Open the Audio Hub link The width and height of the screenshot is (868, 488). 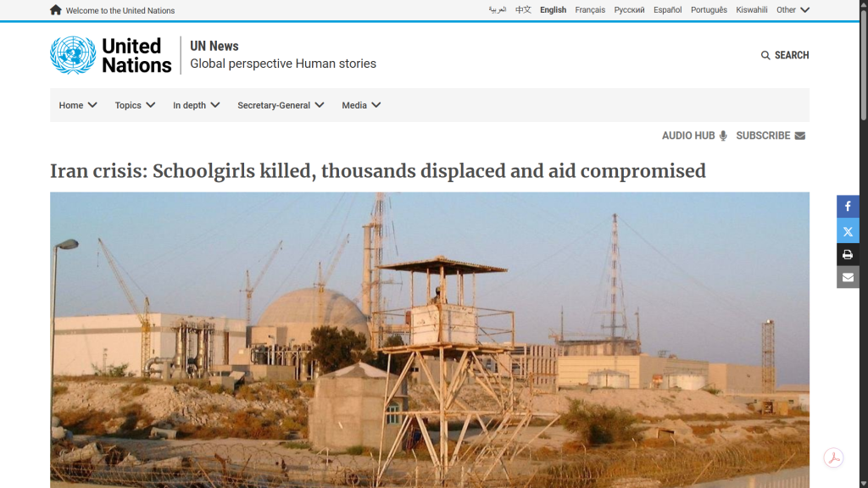click(x=693, y=136)
